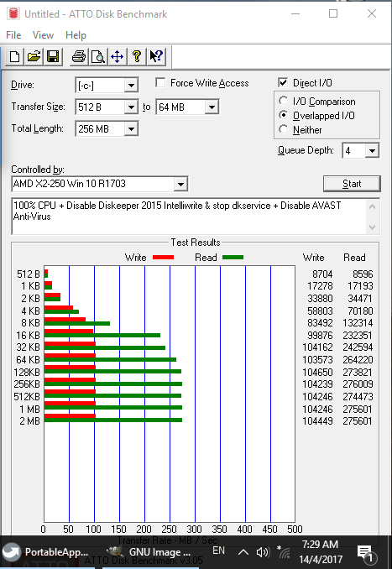Open the Wi-Fi network tray icon
The width and height of the screenshot is (392, 569).
pyautogui.click(x=284, y=552)
